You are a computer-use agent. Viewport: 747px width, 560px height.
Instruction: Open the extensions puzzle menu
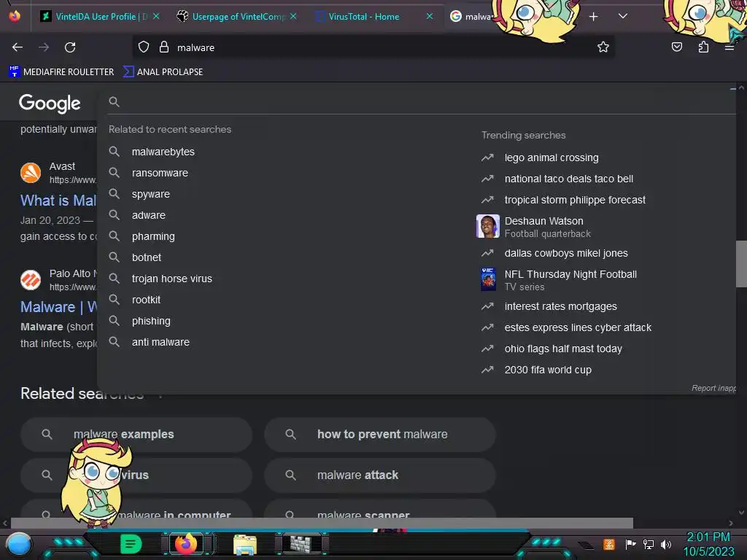[x=703, y=47]
